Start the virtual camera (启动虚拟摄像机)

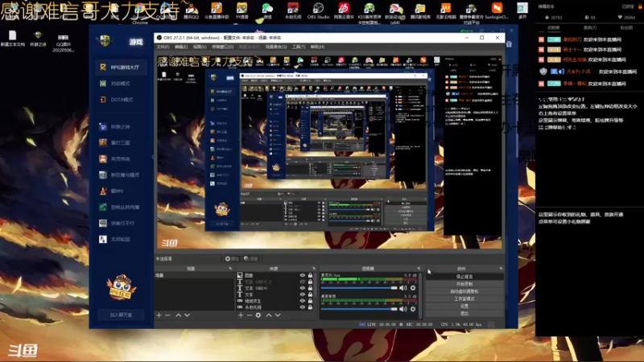[464, 291]
